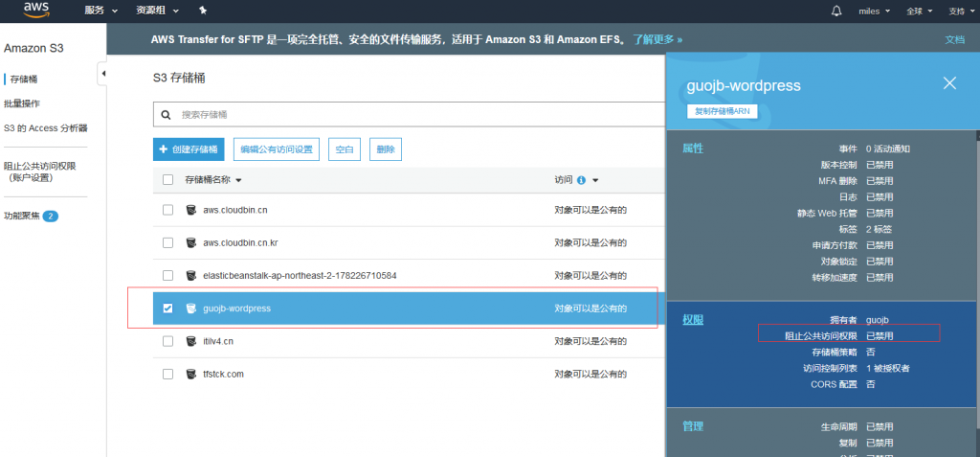Screen dimensions: 980x457
Task: Sort by 存储桶名称 column arrow
Action: pyautogui.click(x=238, y=180)
